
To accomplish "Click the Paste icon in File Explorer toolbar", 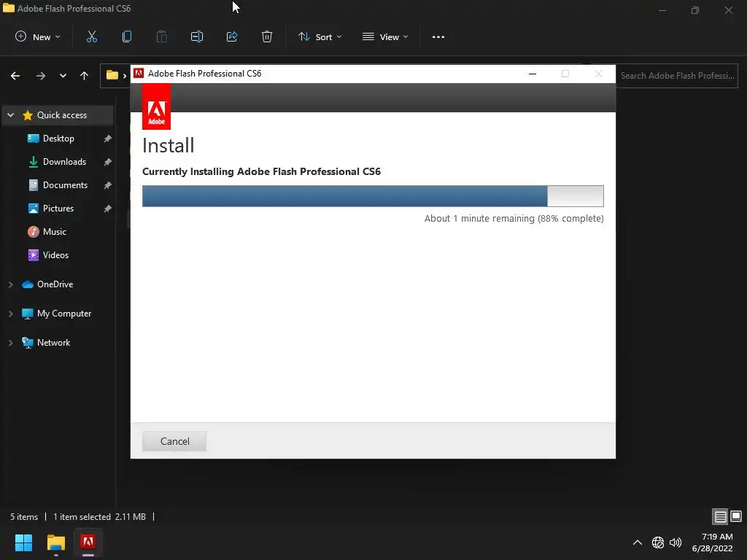I will pos(162,36).
